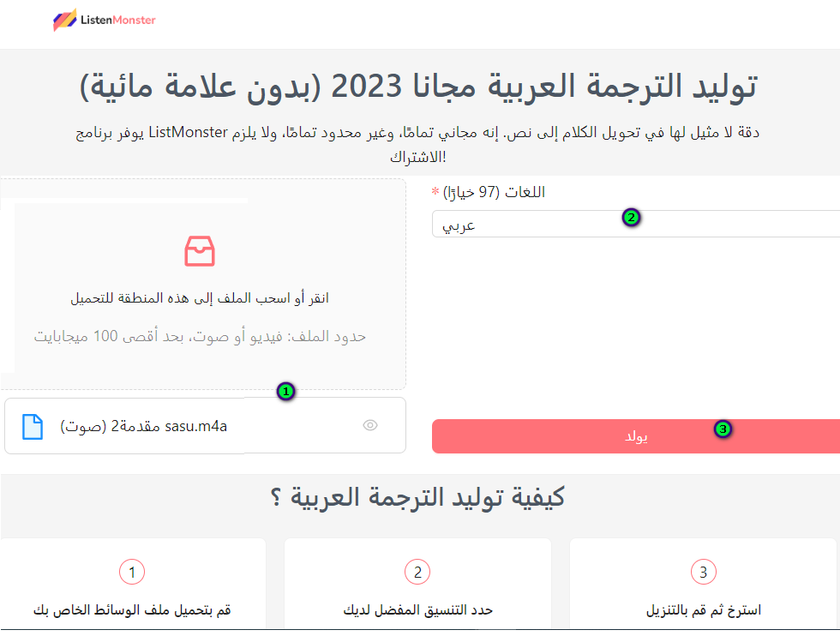This screenshot has width=840, height=636.
Task: Click the ListenMonster logo icon
Action: click(63, 20)
